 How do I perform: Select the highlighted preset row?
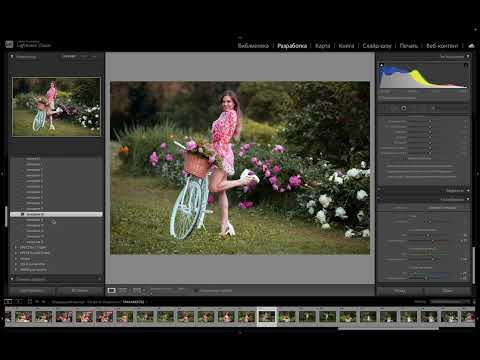click(x=56, y=214)
